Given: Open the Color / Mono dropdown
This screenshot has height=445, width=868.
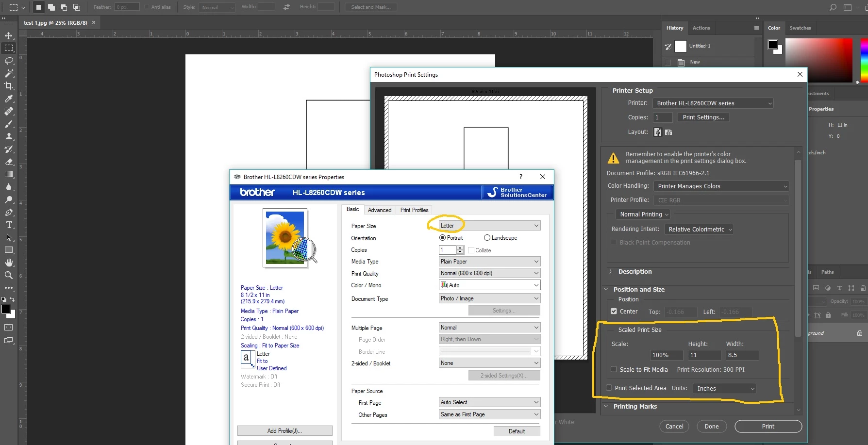Looking at the screenshot, I should (x=489, y=285).
